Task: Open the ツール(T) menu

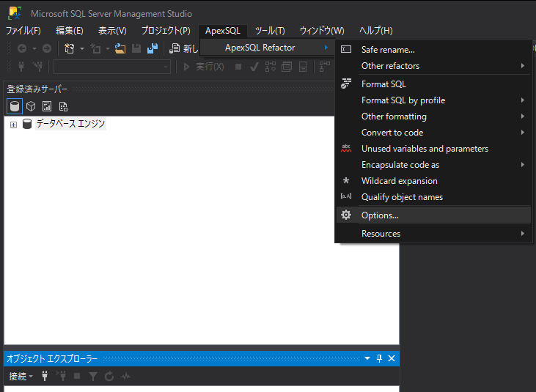Action: [x=270, y=31]
